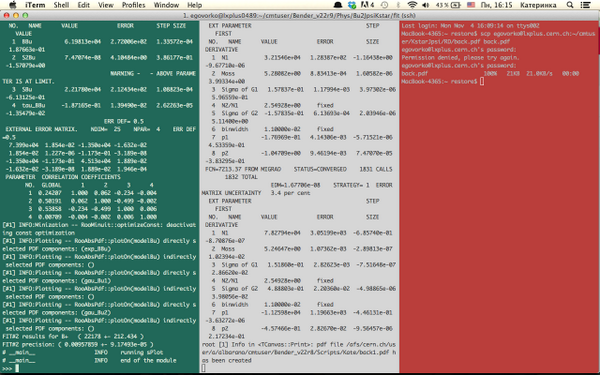
Task: Click 'EDM=1.67706e-08' text
Action: 295,185
